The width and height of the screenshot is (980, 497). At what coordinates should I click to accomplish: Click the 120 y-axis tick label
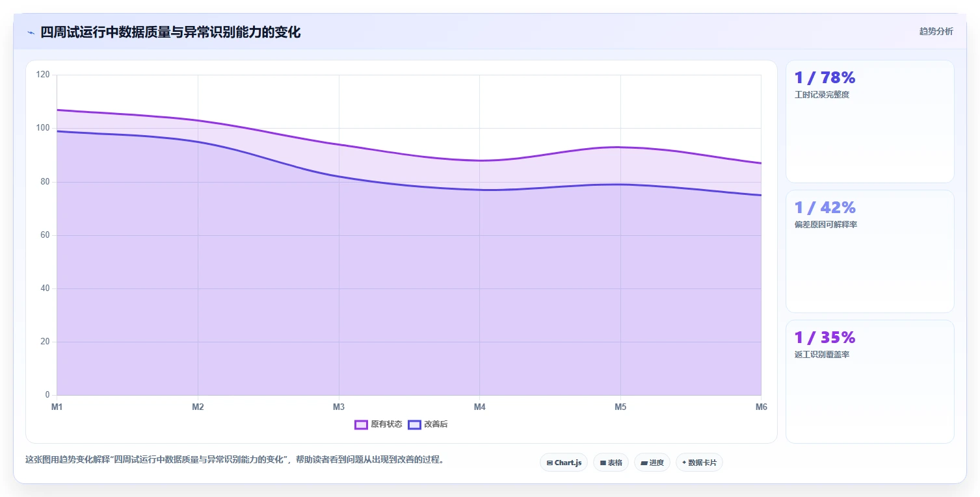click(x=44, y=75)
